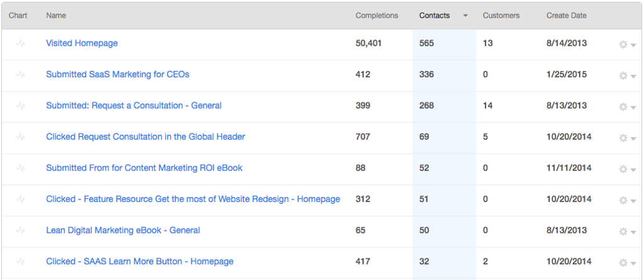The image size is (644, 280).
Task: Click chart icon for SAAS Learn More Button row
Action: pyautogui.click(x=21, y=262)
